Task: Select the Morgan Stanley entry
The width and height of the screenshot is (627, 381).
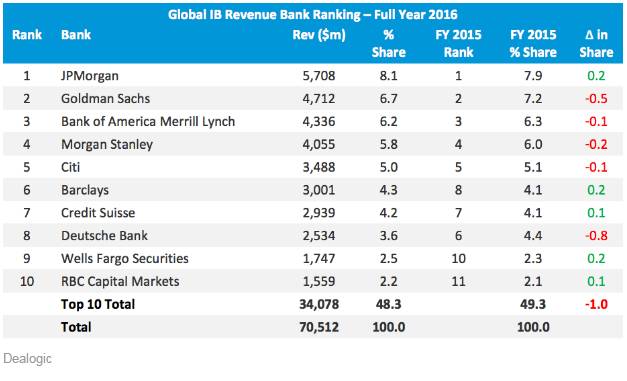Action: click(107, 144)
